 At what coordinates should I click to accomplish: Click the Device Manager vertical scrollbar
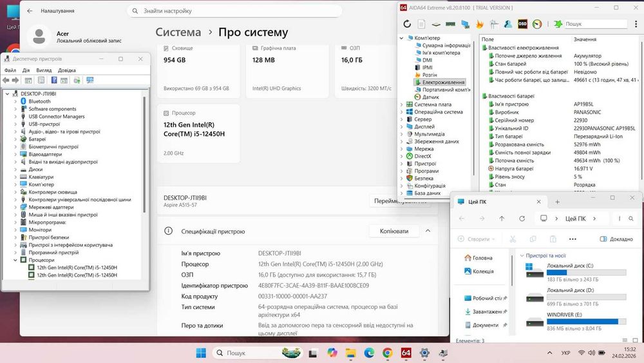pyautogui.click(x=144, y=154)
